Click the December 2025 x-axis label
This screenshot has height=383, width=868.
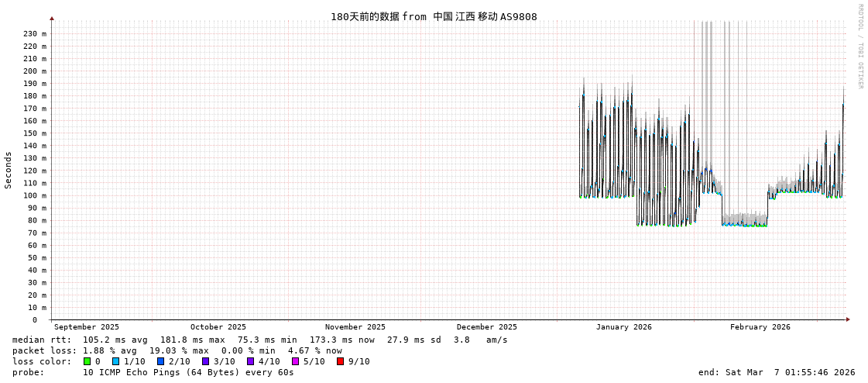486,327
